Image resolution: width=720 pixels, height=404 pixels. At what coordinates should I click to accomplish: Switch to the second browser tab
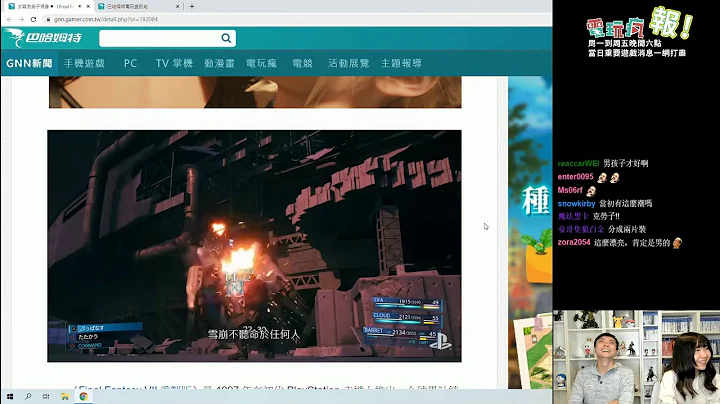click(138, 6)
